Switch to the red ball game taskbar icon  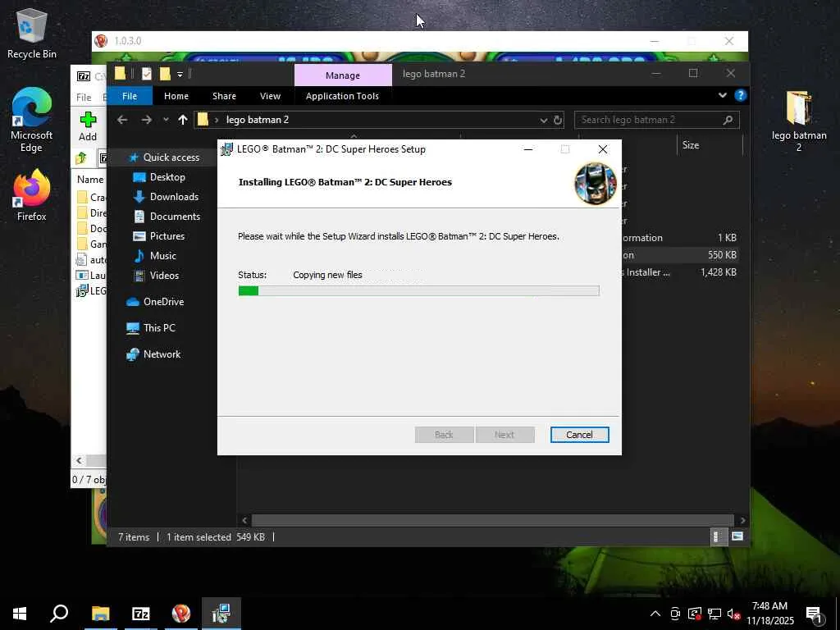click(x=181, y=614)
